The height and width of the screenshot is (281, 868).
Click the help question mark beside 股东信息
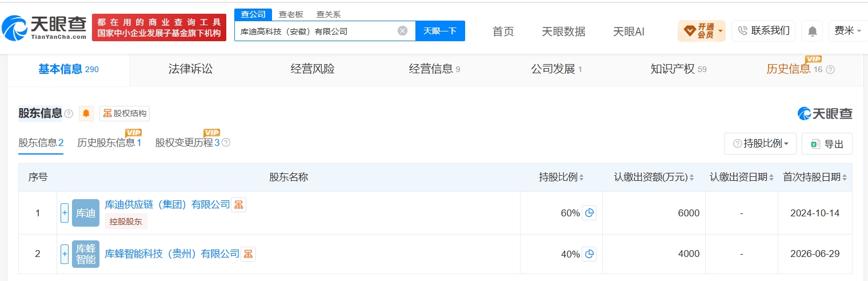click(x=69, y=114)
